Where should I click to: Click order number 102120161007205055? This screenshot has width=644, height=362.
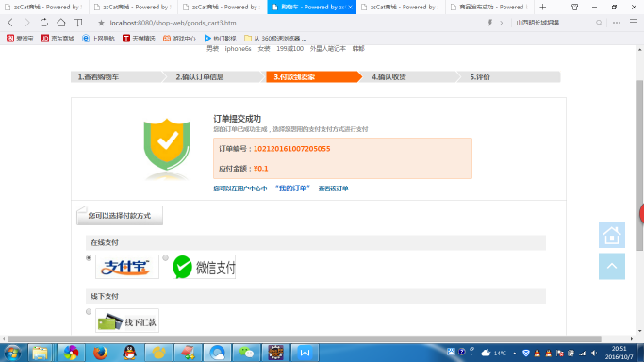coord(291,149)
